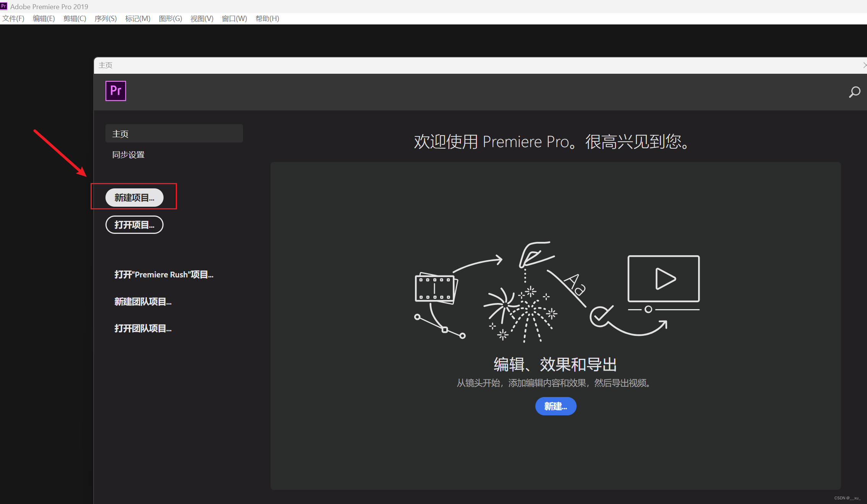Image resolution: width=867 pixels, height=504 pixels.
Task: Open a Premiere Rush project link
Action: (164, 275)
